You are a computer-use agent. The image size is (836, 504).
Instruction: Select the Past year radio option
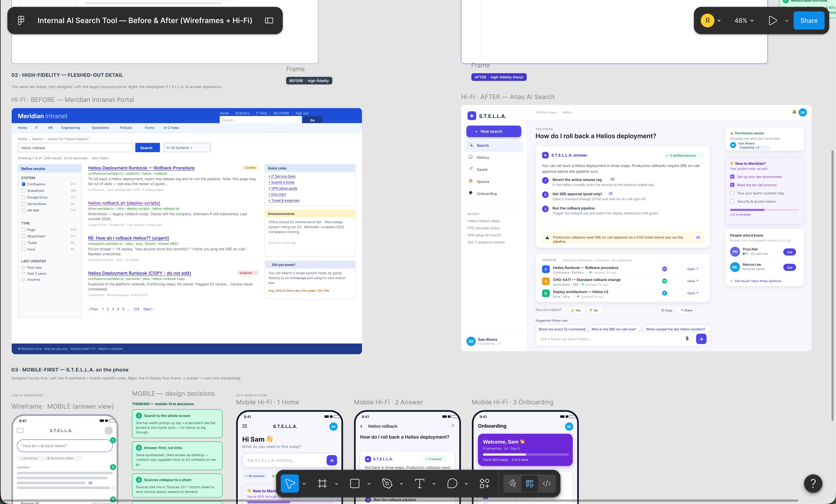23,267
